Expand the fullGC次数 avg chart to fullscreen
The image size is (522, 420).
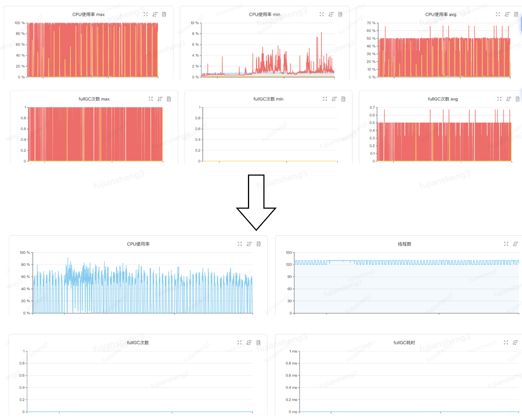tap(499, 99)
